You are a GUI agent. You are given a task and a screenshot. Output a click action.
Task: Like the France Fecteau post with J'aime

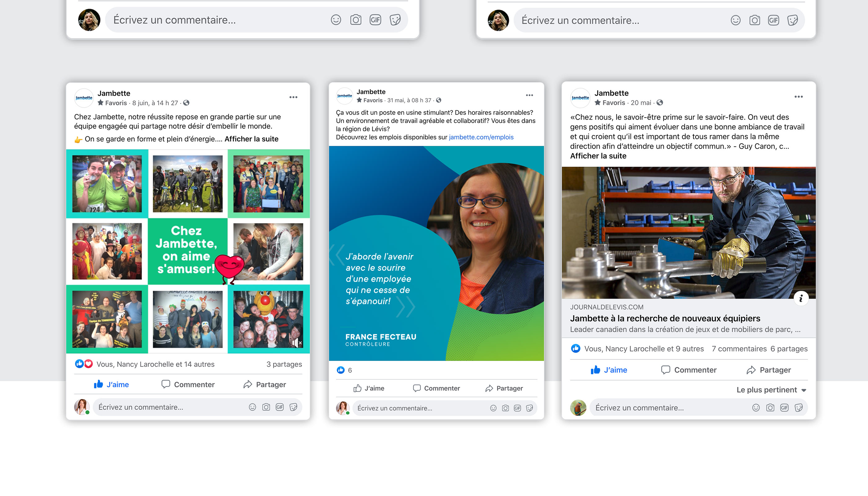pos(369,388)
